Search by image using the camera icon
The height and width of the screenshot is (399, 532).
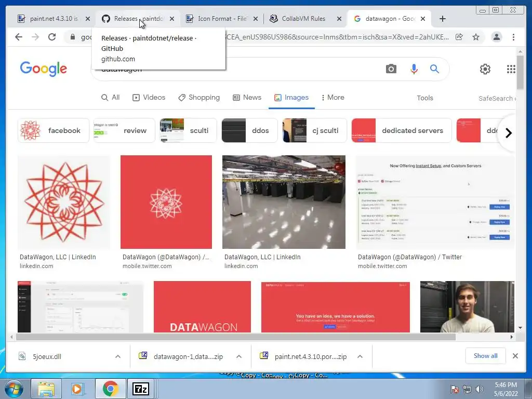point(391,69)
